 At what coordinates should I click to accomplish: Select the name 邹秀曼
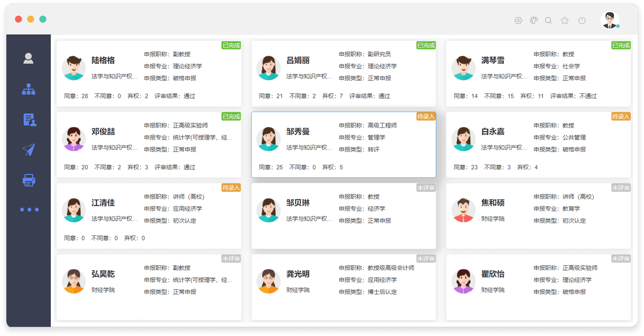pyautogui.click(x=298, y=131)
